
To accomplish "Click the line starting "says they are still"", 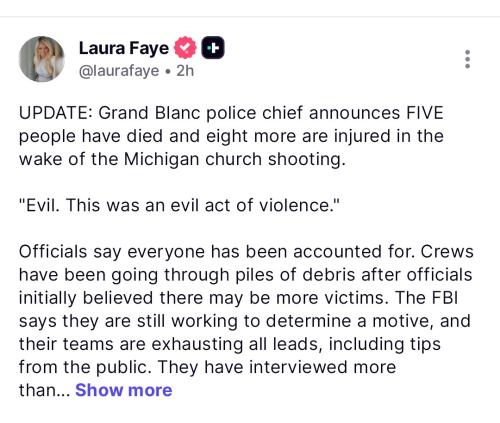I will tap(245, 321).
